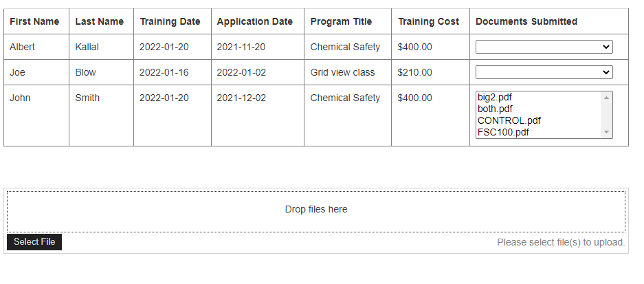Open Albert Kallal's Documents Submitted dropdown
The width and height of the screenshot is (644, 284).
tap(544, 47)
